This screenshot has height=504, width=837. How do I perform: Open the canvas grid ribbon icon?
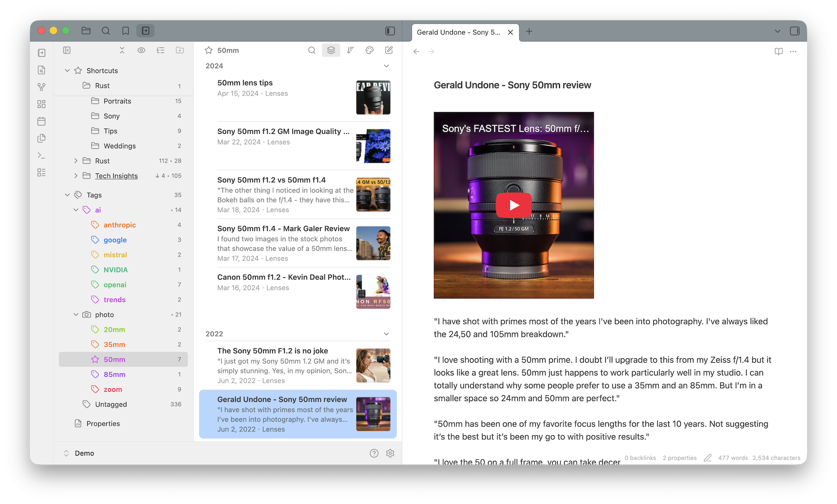pos(41,104)
